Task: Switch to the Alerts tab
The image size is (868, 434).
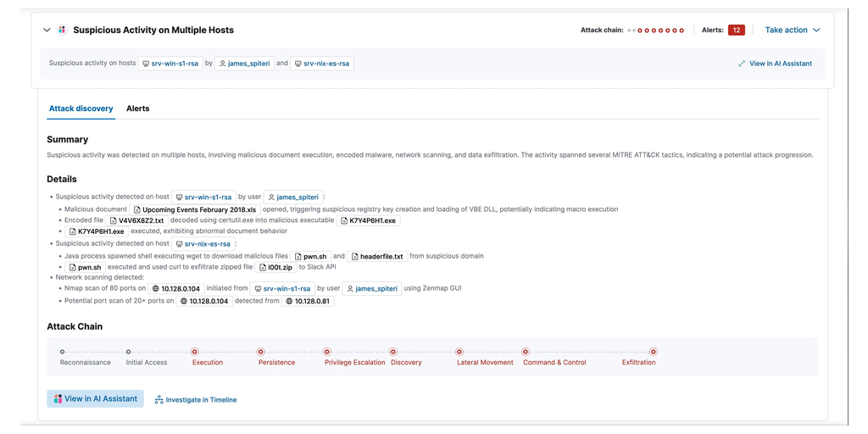Action: 137,108
